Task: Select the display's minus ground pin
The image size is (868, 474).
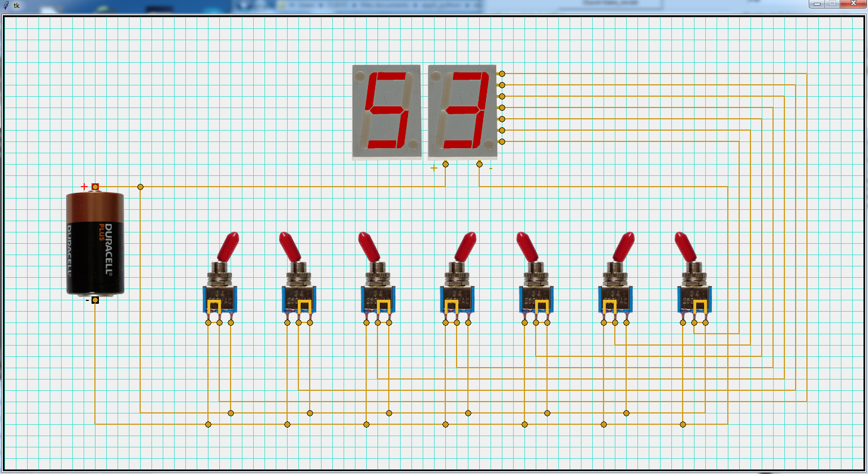Action: [479, 164]
